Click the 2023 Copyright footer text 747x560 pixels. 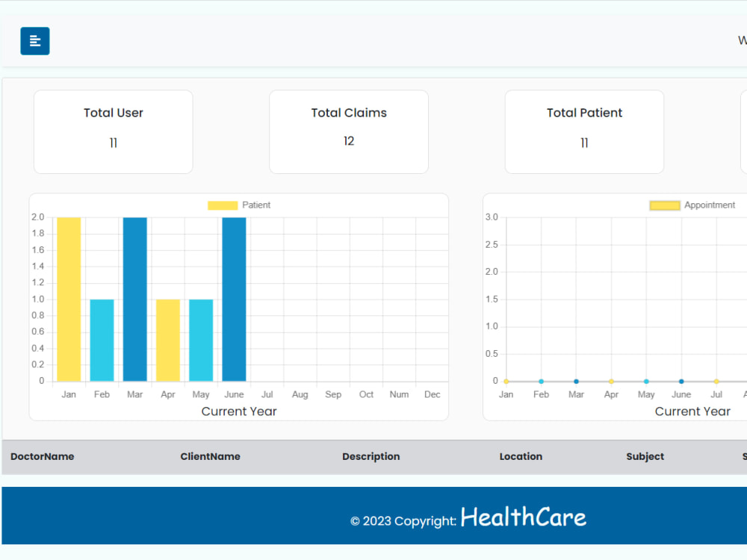(403, 521)
